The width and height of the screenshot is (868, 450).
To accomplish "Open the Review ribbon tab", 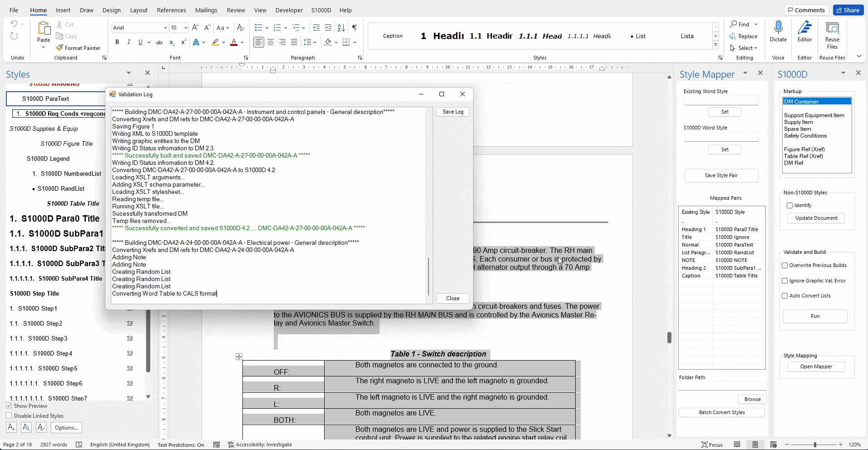I will coord(236,10).
